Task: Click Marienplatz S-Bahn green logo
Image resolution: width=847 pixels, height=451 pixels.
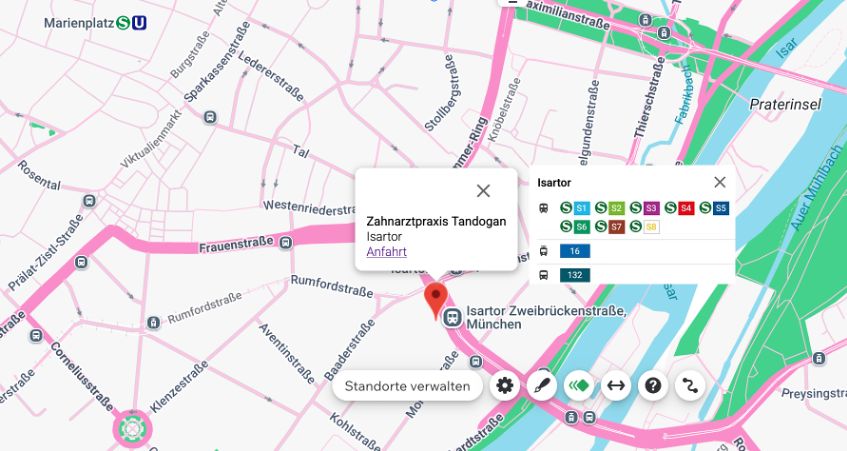Action: (x=123, y=23)
